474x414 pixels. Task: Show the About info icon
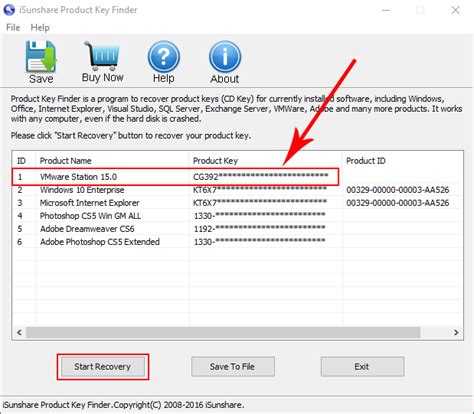[x=225, y=57]
